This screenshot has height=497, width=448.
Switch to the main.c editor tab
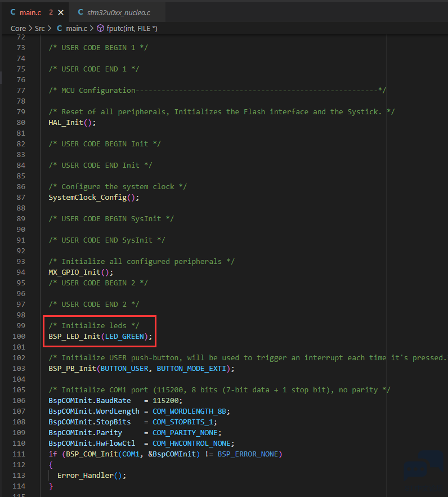tap(29, 12)
